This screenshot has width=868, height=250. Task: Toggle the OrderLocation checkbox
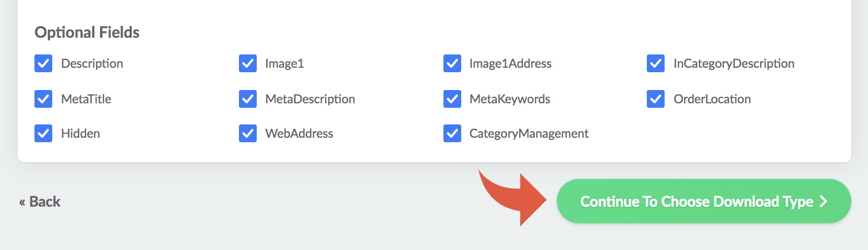[x=656, y=99]
